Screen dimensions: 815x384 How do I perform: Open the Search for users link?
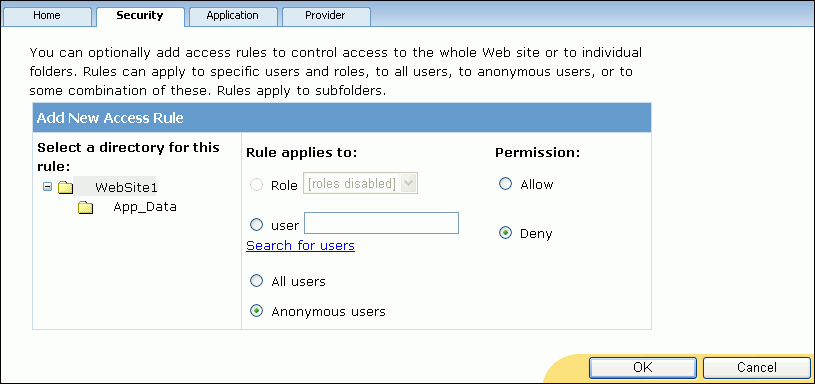point(300,245)
